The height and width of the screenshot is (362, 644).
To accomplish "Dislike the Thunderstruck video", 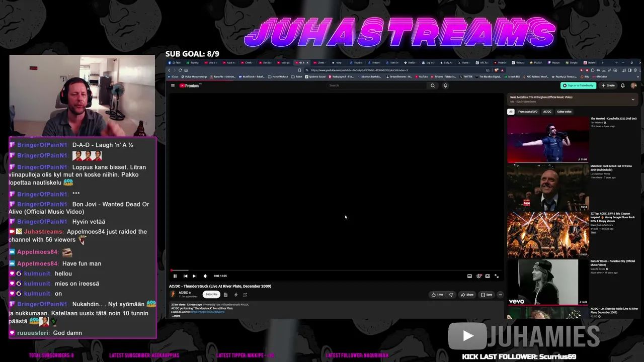I will coord(451,295).
